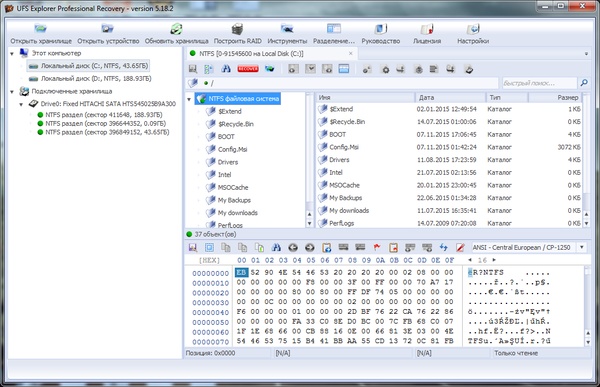
Task: Collapse the Этот компьютер tree node
Action: 12,54
